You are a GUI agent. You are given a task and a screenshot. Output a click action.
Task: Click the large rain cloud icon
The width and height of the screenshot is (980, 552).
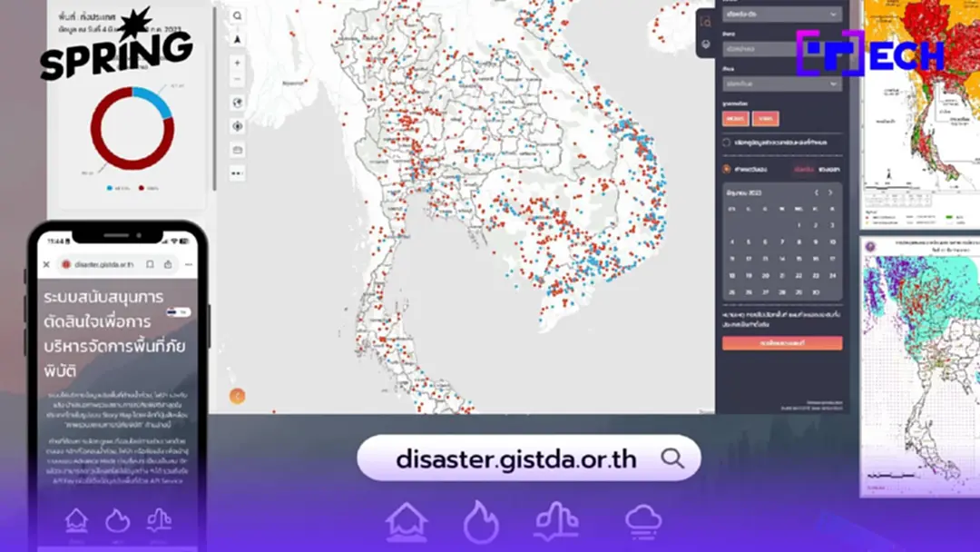[x=642, y=521]
